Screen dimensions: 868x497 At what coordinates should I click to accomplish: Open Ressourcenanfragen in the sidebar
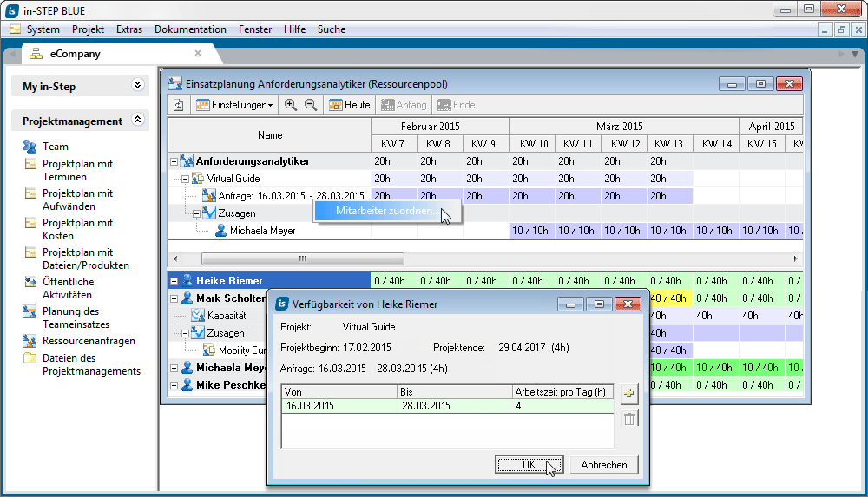coord(89,341)
